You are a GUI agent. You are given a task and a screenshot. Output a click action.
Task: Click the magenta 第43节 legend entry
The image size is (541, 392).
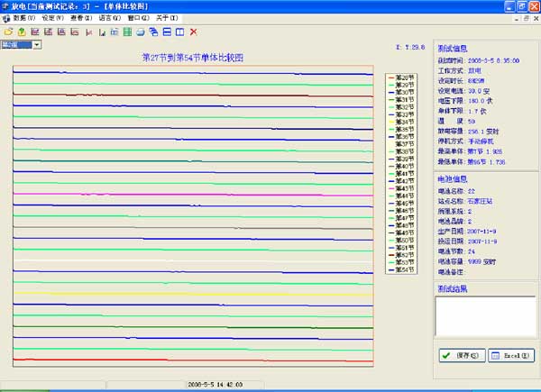tap(401, 188)
